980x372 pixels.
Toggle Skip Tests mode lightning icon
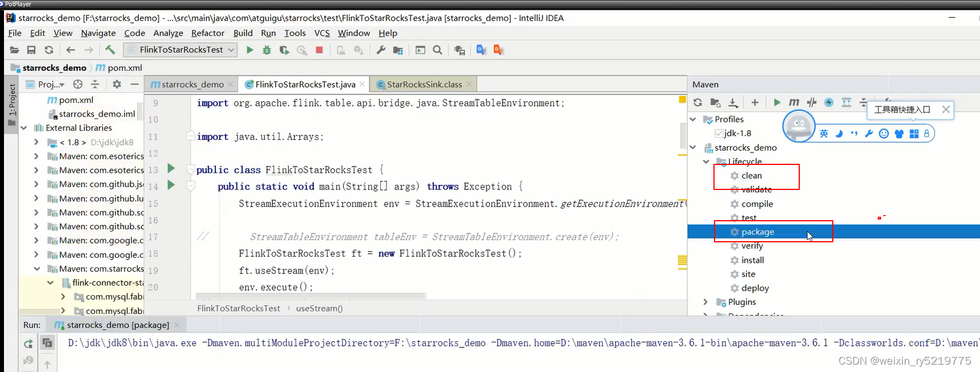[829, 102]
